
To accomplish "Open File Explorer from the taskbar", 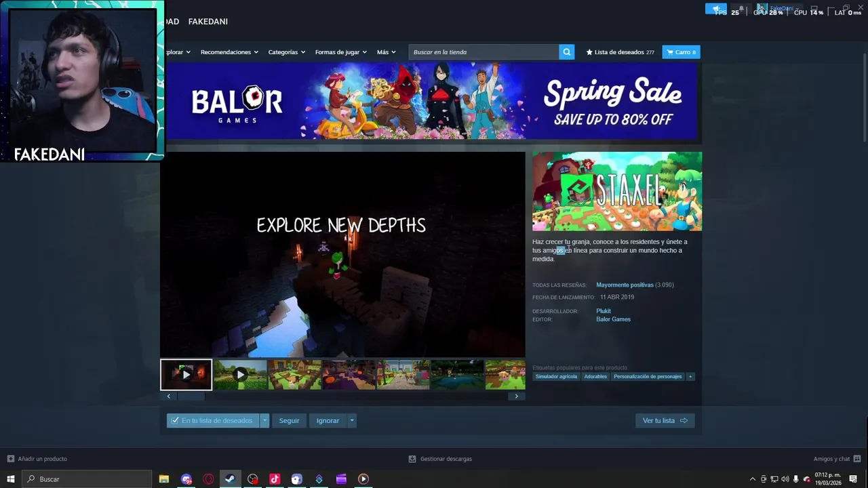I will click(164, 479).
